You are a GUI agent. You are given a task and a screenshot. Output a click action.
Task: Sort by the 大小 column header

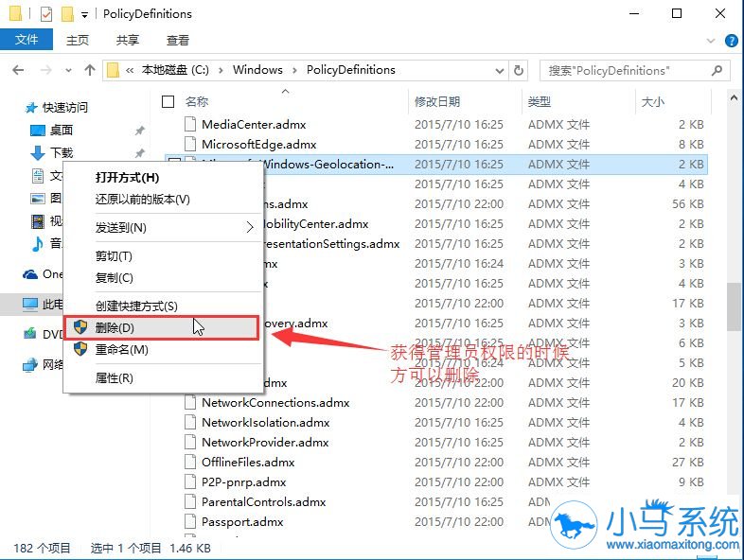pos(653,101)
